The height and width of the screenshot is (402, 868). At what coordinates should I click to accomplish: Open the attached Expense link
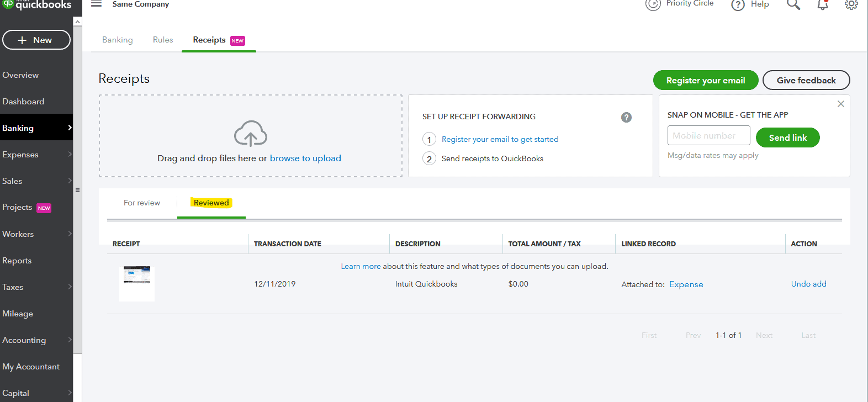(686, 284)
